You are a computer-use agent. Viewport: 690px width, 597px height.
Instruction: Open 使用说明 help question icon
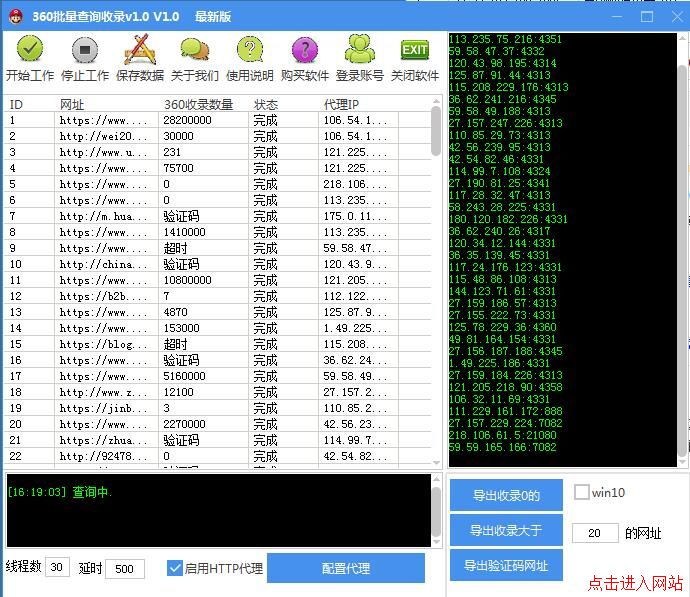click(x=249, y=50)
